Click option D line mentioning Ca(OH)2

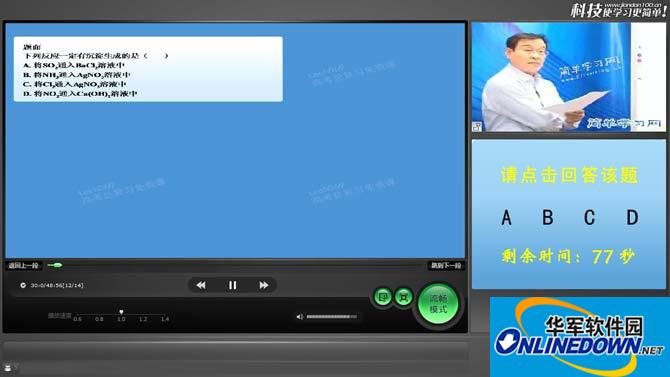80,94
